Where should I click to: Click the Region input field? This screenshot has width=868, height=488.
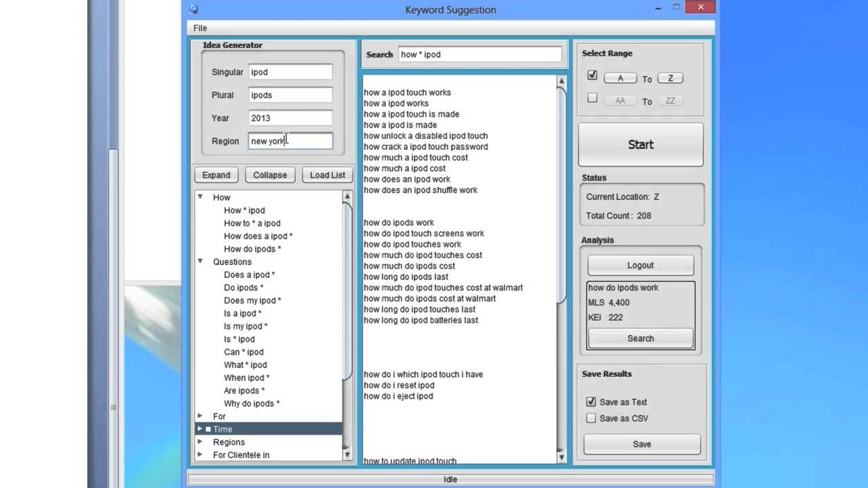(290, 141)
